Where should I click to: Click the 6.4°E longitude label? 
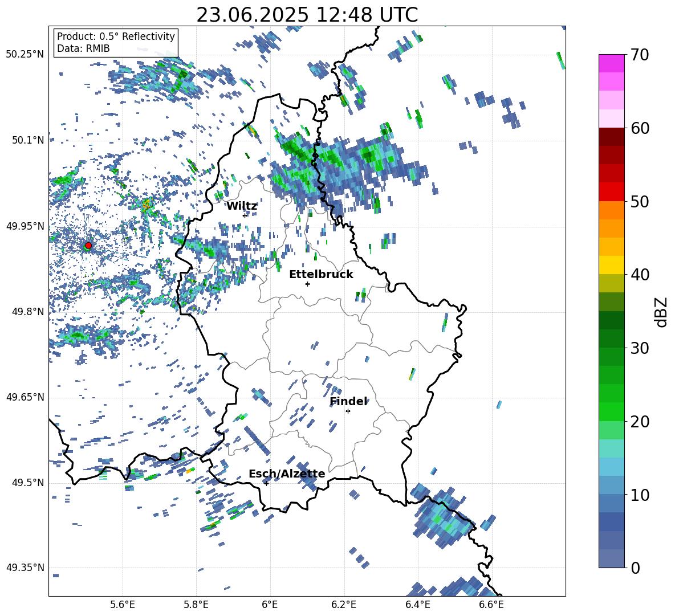pyautogui.click(x=417, y=605)
